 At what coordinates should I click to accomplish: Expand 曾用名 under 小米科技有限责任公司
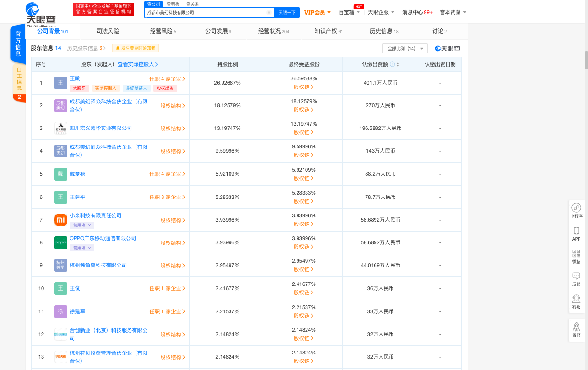click(81, 225)
